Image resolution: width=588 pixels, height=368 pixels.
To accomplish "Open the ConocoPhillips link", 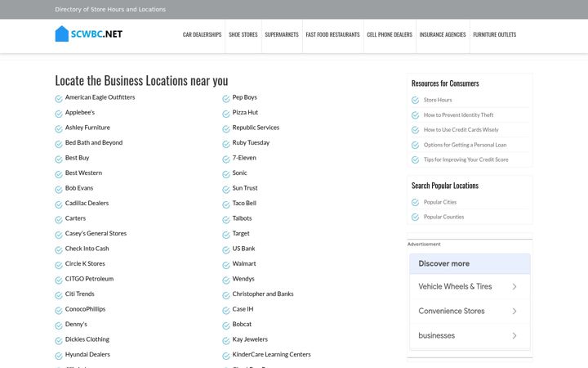I will coord(86,309).
